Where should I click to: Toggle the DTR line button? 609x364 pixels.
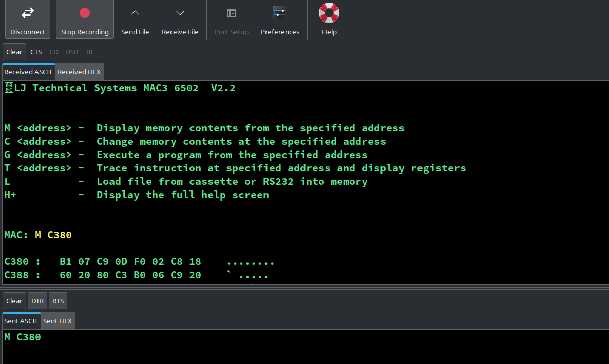tap(37, 301)
